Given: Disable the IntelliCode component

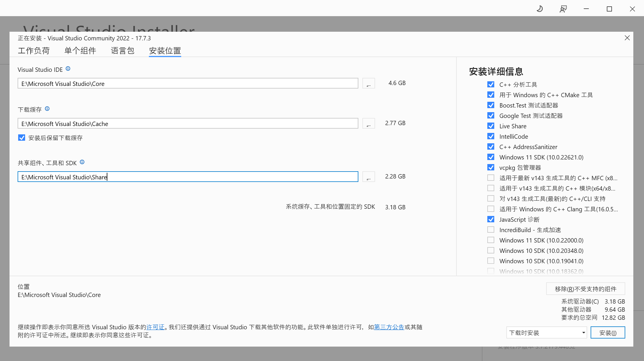Looking at the screenshot, I should [x=491, y=136].
